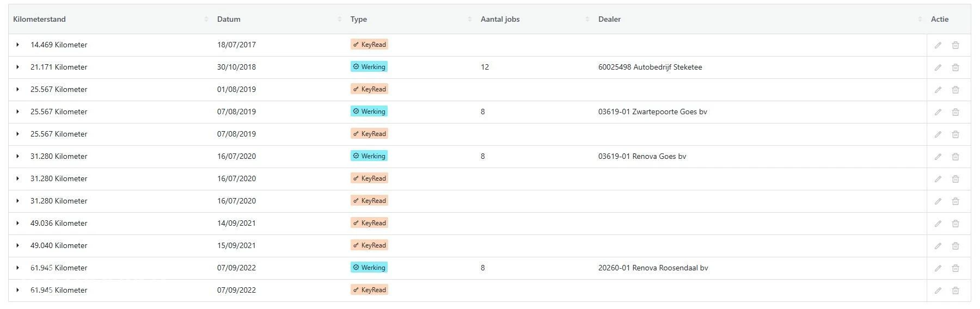This screenshot has width=980, height=309.
Task: Click the KeyRead badge dated 18/07/2017
Action: click(x=369, y=45)
